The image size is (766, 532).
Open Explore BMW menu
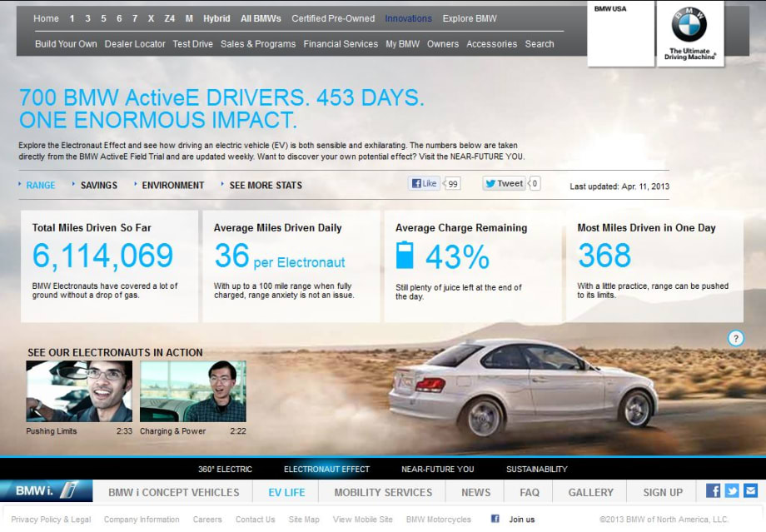pyautogui.click(x=470, y=18)
